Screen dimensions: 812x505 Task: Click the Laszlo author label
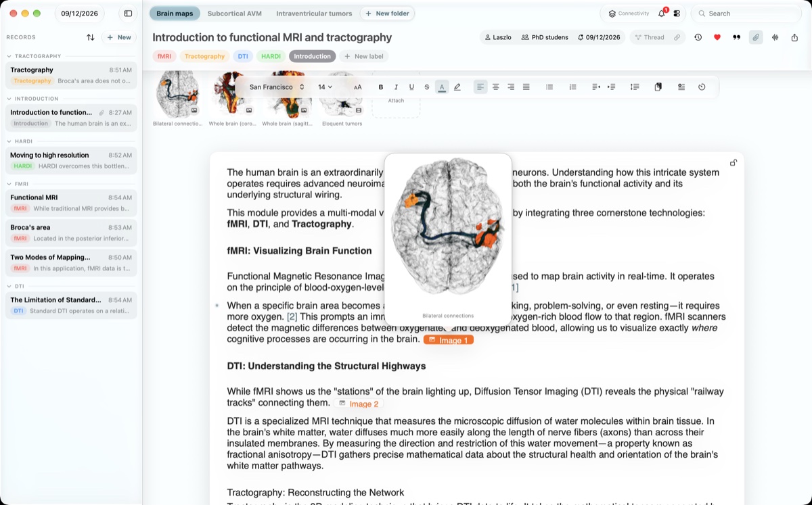point(498,37)
